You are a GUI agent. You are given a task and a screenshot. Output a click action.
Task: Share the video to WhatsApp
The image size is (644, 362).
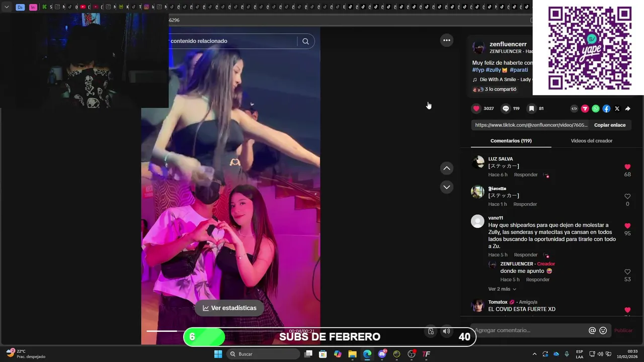(596, 109)
